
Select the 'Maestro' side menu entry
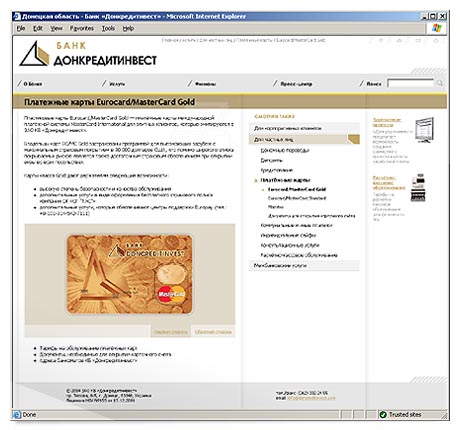[276, 207]
